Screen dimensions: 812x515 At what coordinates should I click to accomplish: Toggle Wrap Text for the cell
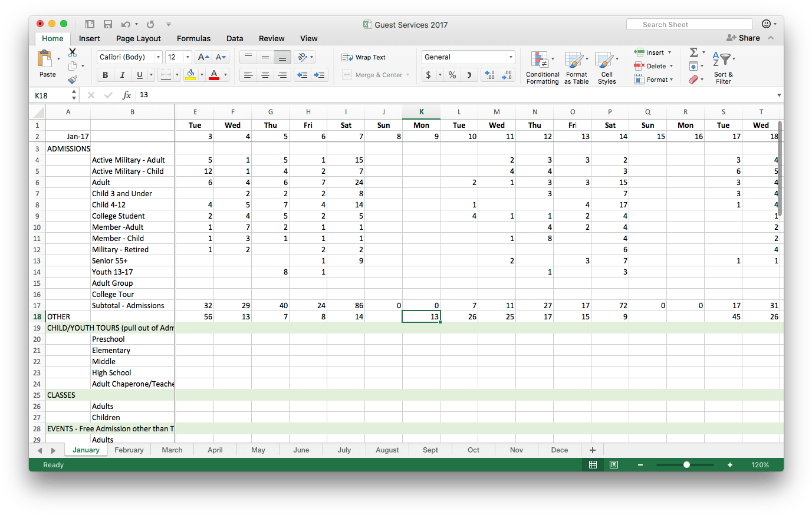(x=364, y=57)
